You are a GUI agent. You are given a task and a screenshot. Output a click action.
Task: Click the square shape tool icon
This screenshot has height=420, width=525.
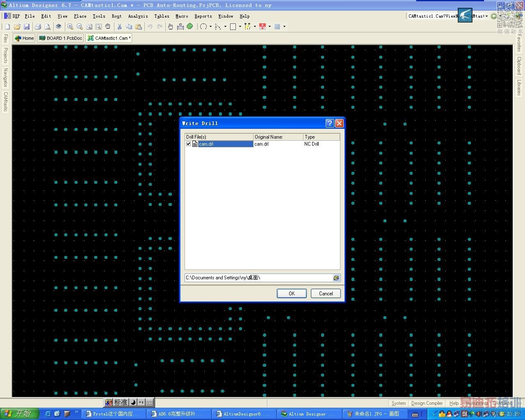(x=233, y=27)
